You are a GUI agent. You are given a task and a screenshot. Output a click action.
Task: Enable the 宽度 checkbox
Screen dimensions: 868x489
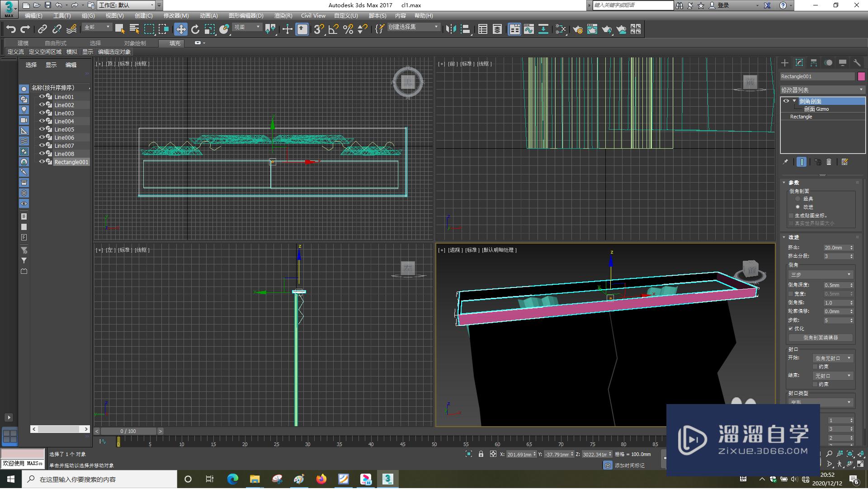point(791,294)
